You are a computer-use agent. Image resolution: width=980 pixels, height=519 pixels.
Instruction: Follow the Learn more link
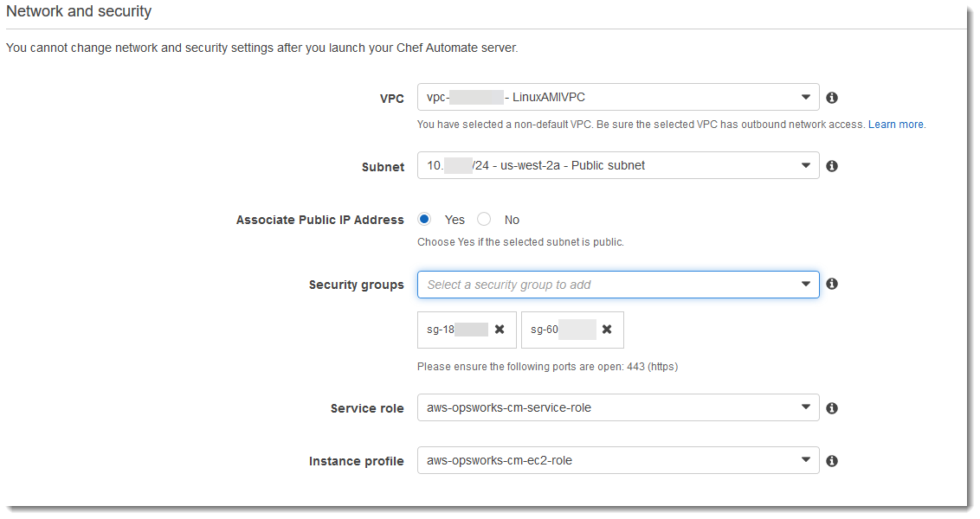pos(896,125)
